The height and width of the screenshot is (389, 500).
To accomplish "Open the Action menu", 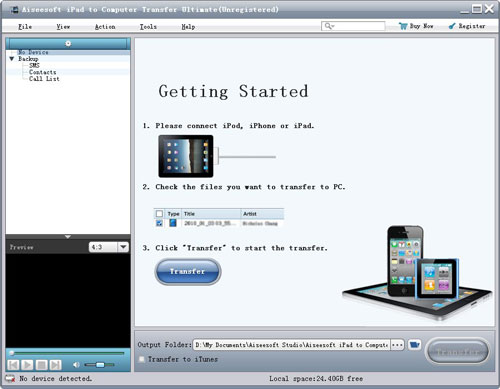I will [x=105, y=27].
